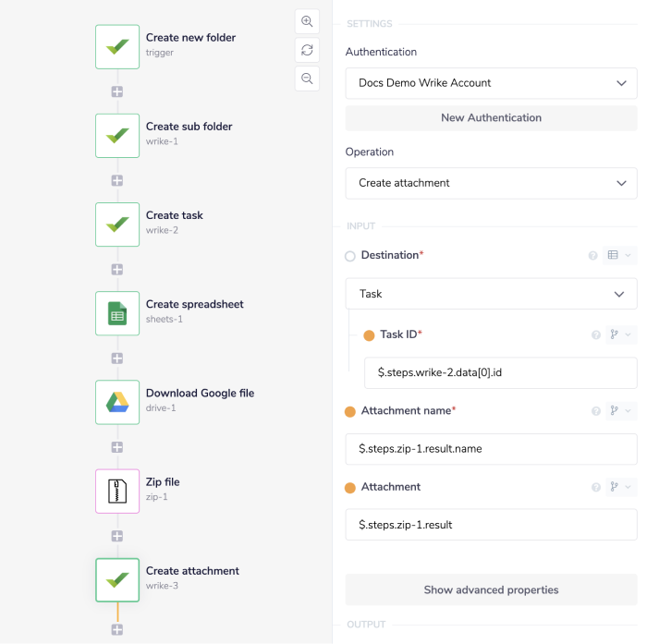Add a step below Create sub folder
The height and width of the screenshot is (644, 647).
point(117,180)
